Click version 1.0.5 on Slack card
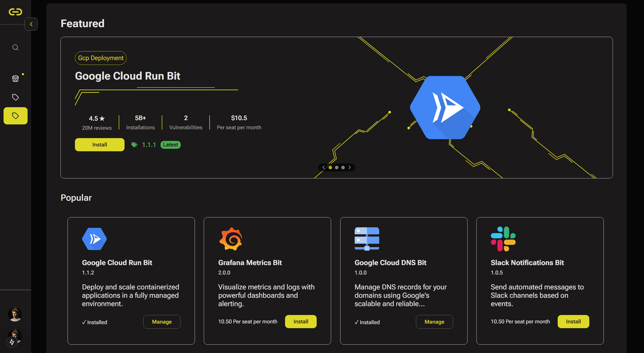Screen dimensions: 644x353 coord(497,273)
